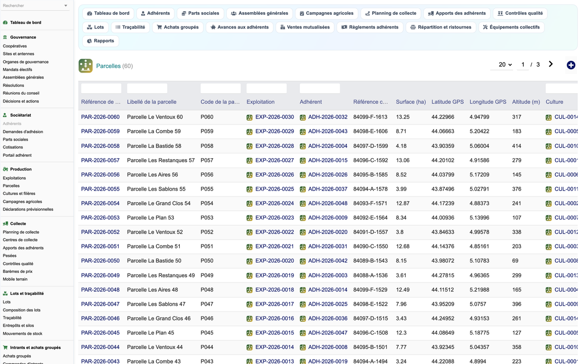Open Planning de collecte toolbar button
Viewport: 588px width, 364px height.
click(391, 13)
